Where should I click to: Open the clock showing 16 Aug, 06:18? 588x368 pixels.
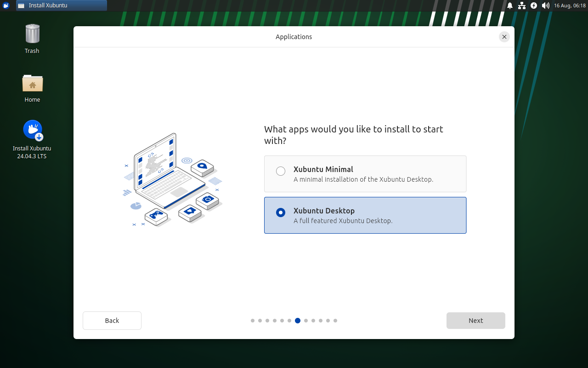tap(570, 6)
